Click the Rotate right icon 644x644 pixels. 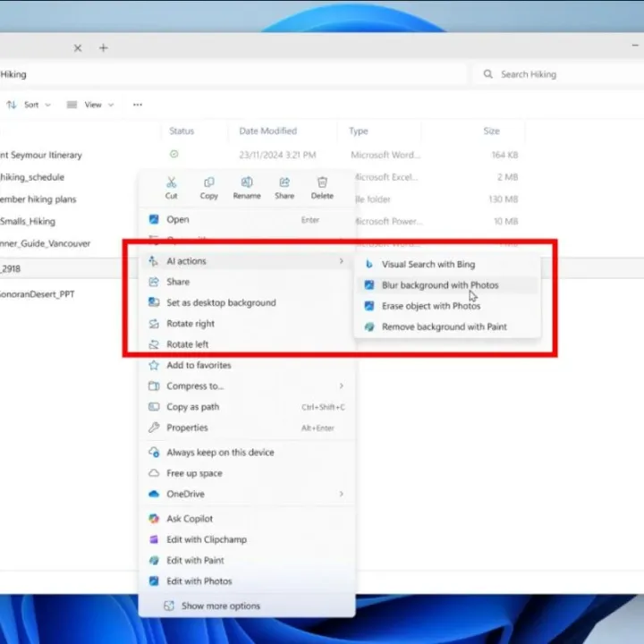pyautogui.click(x=154, y=324)
